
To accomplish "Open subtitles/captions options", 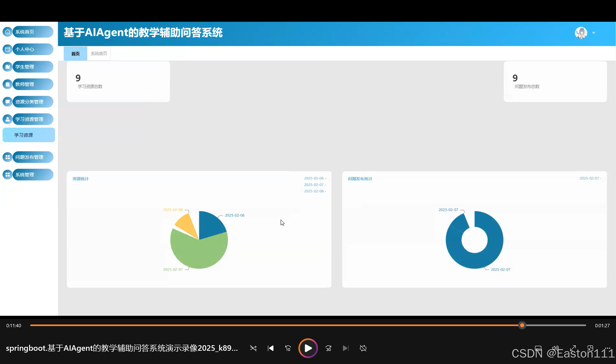I will 538,348.
